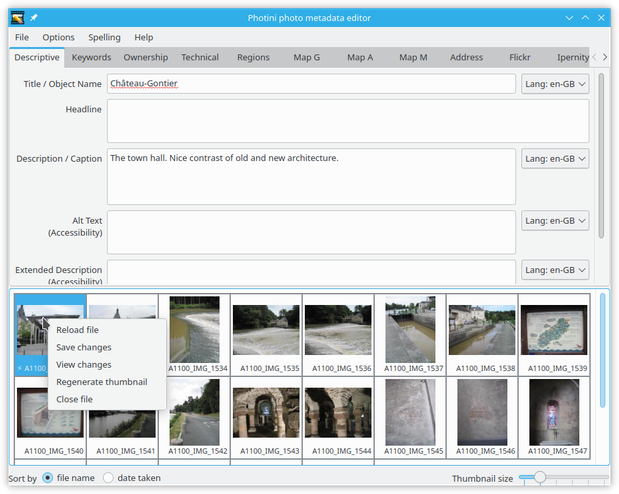
Task: Choose Reload file from context menu
Action: pos(107,330)
